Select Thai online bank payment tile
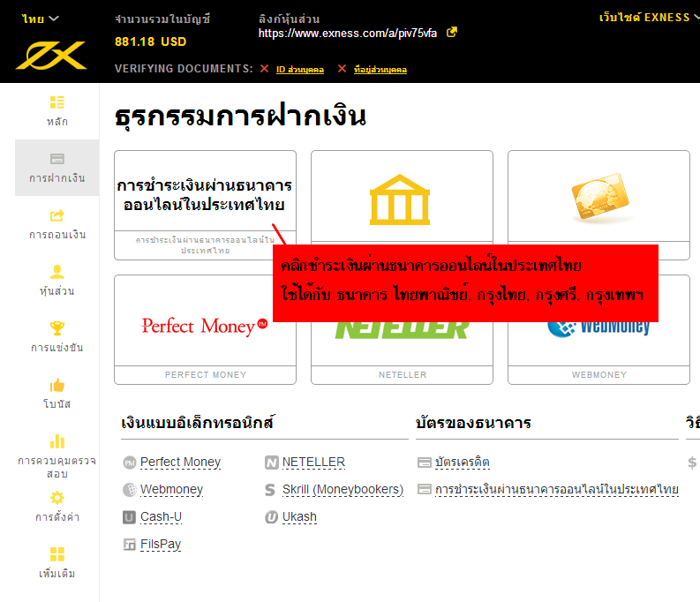Viewport: 700px width, 602px height. (205, 205)
